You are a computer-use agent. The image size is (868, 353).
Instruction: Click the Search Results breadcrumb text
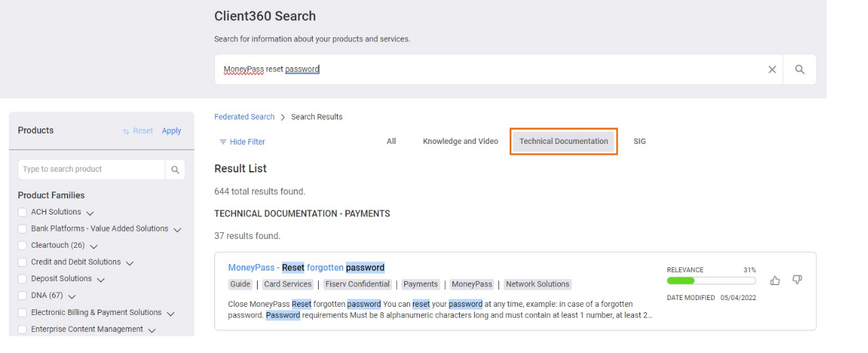pyautogui.click(x=317, y=117)
